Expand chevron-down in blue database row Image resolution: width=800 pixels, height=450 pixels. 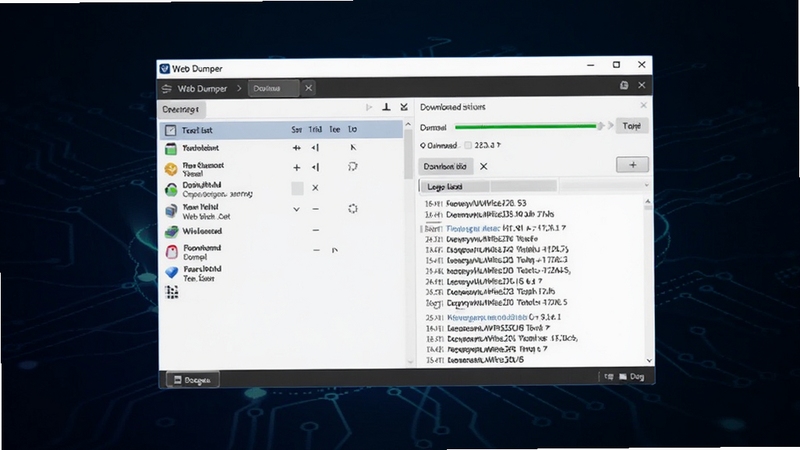(x=296, y=209)
